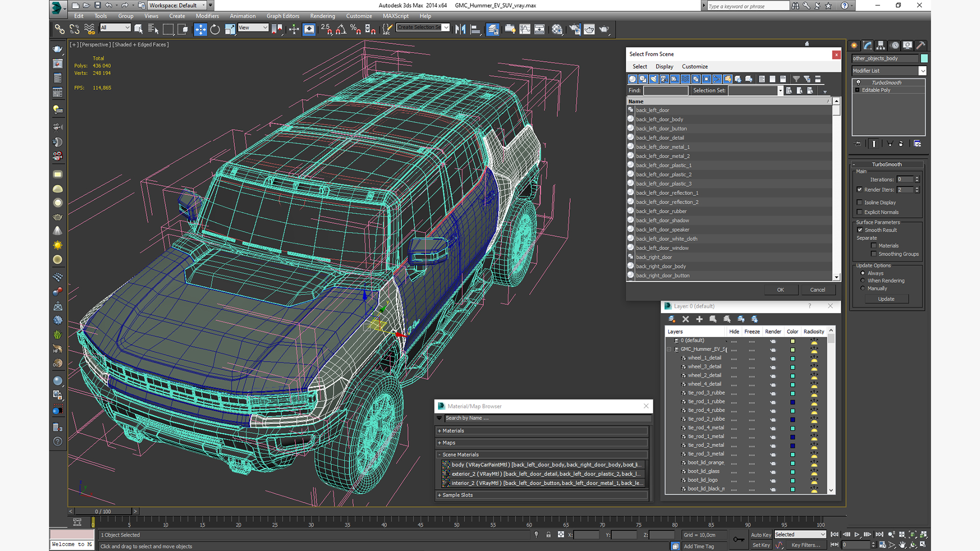Click Configure Modifier Sets icon
This screenshot has width=980, height=551.
(x=917, y=144)
